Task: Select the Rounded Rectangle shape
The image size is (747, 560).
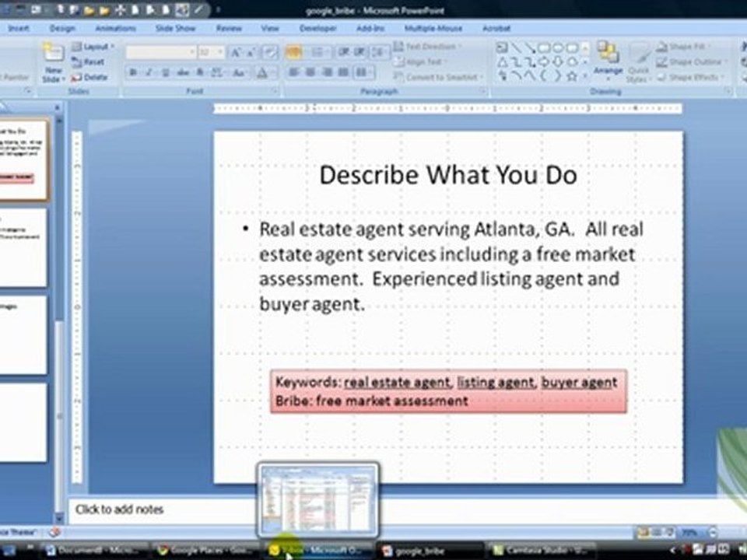Action: click(x=572, y=47)
